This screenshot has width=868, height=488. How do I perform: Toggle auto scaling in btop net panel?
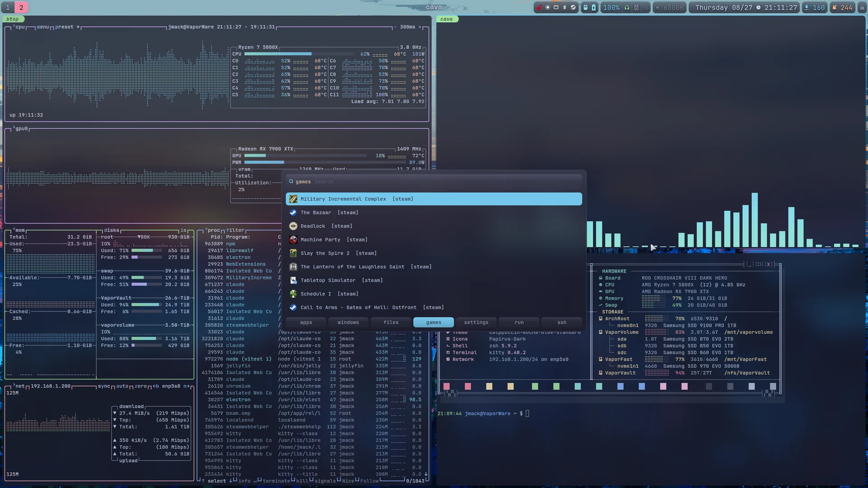coord(122,386)
